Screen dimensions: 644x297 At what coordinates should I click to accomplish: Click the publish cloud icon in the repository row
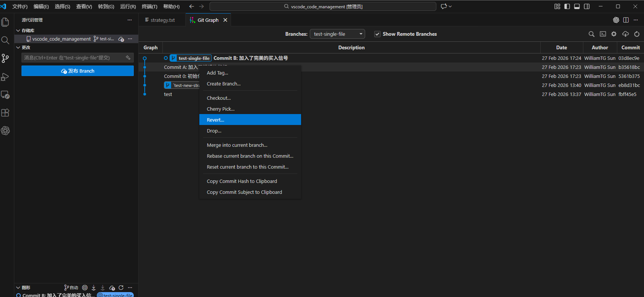pos(121,39)
